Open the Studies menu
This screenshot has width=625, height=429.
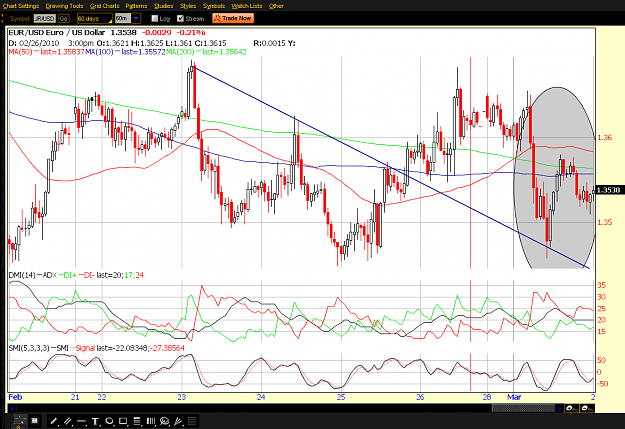click(x=163, y=6)
